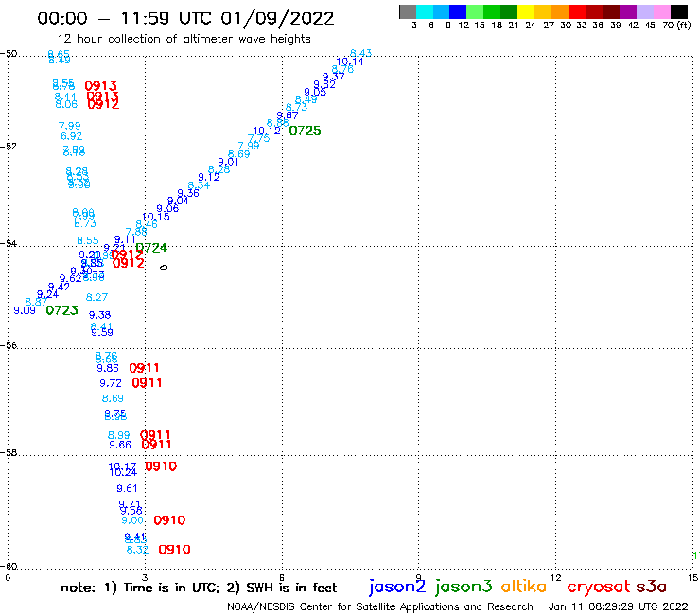Click the red 'cryosat' satellite label
The height and width of the screenshot is (615, 700).
(x=599, y=587)
